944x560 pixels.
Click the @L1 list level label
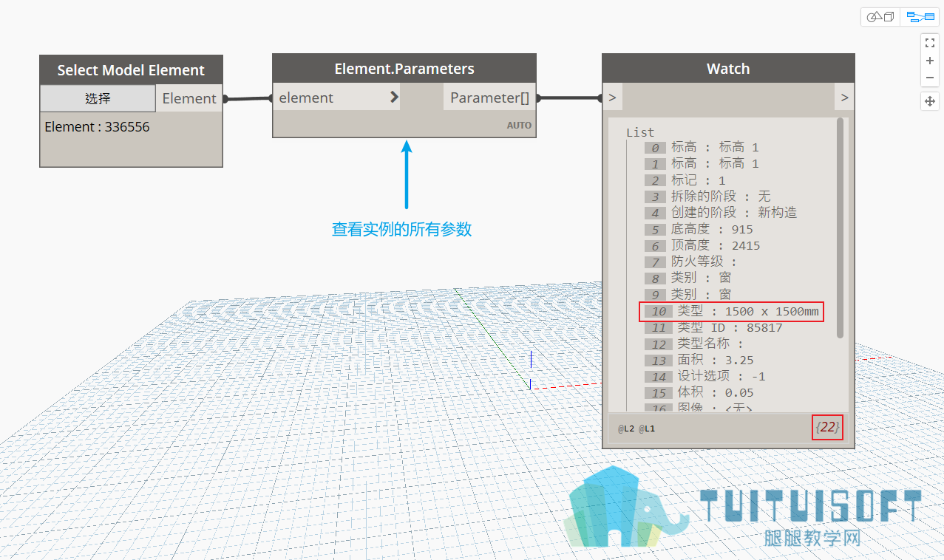click(x=647, y=428)
